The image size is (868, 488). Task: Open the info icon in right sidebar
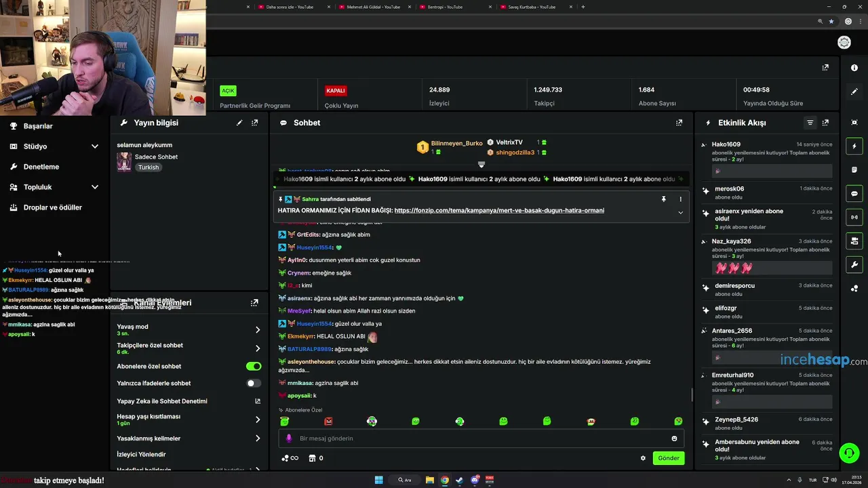[x=854, y=68]
